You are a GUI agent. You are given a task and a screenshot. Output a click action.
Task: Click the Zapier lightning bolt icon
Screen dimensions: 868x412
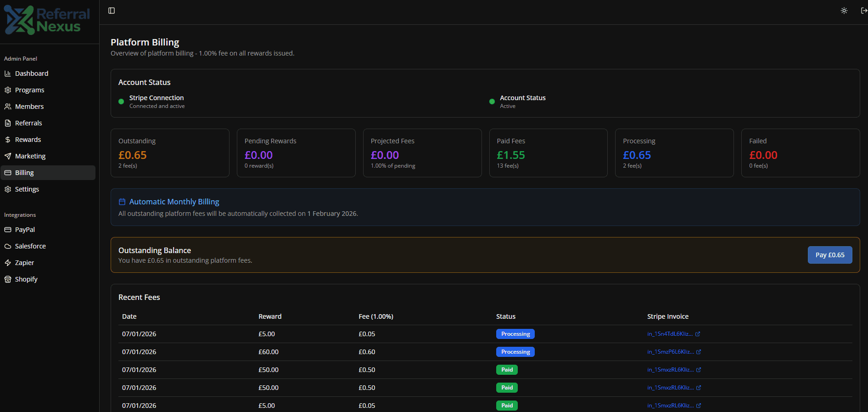point(8,263)
